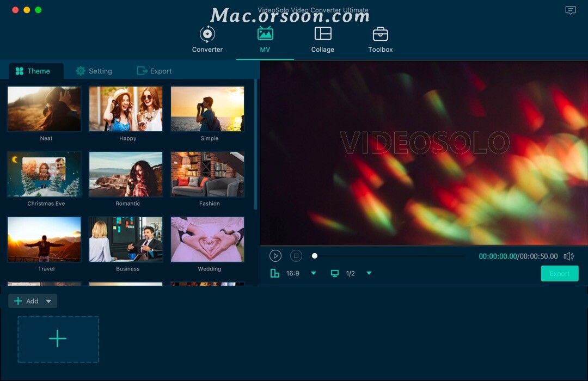
Task: Open the Collage maker
Action: click(x=322, y=38)
